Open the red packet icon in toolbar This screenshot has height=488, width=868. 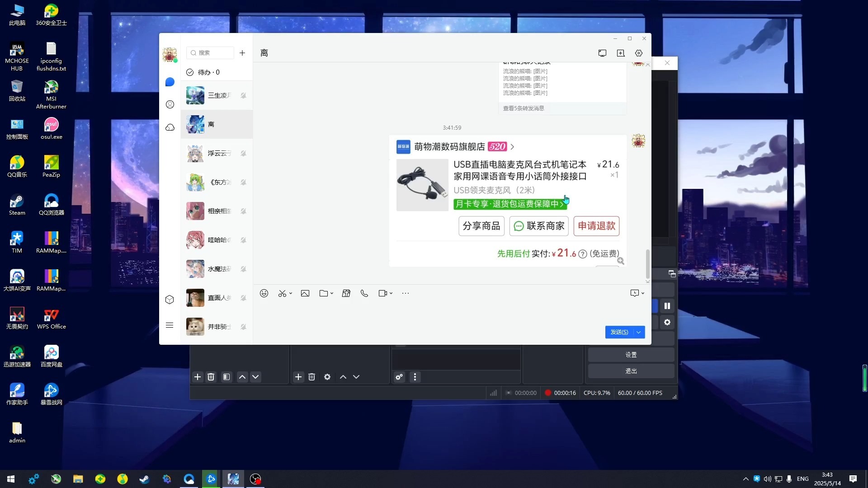[346, 293]
